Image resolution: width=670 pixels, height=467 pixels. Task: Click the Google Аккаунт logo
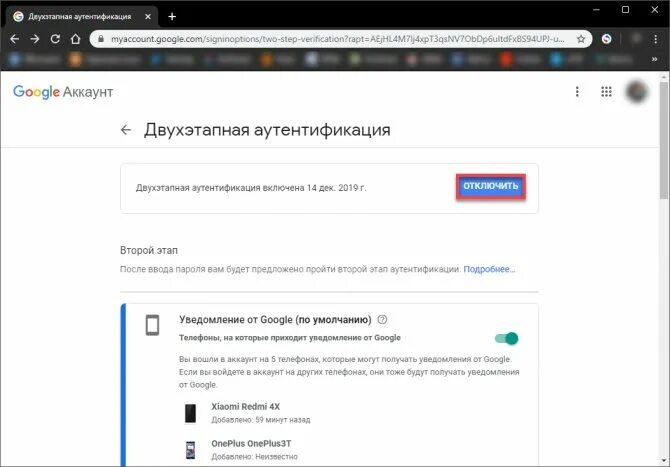63,92
